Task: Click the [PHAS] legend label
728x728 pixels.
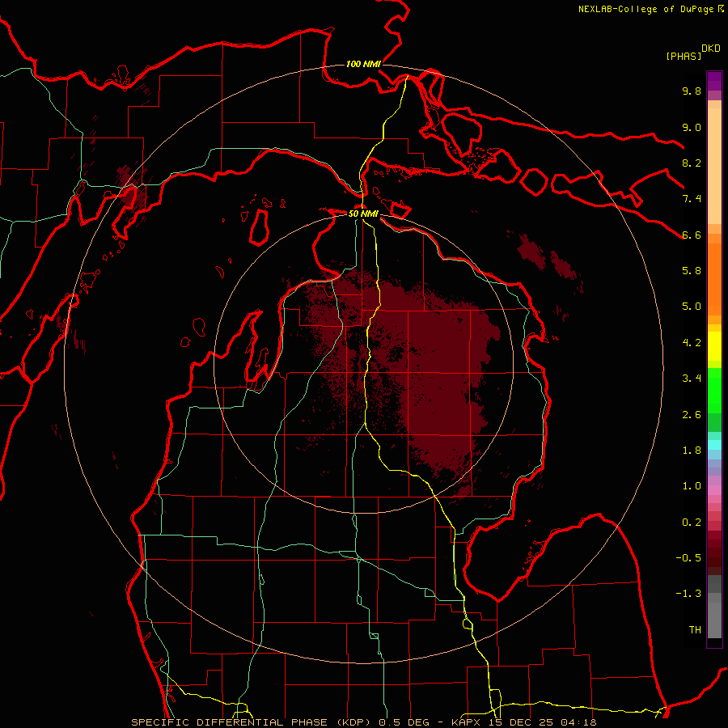Action: [x=684, y=56]
